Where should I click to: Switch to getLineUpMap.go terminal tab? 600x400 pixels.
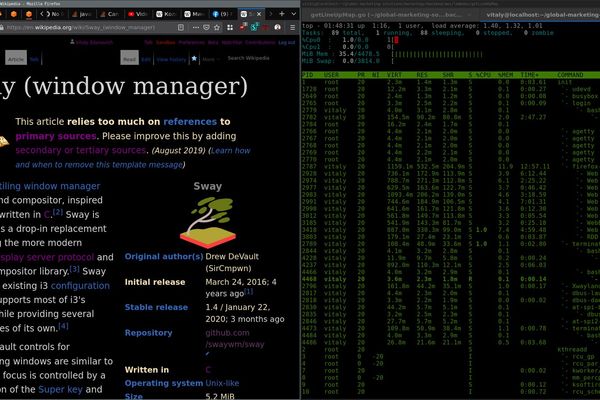point(388,15)
